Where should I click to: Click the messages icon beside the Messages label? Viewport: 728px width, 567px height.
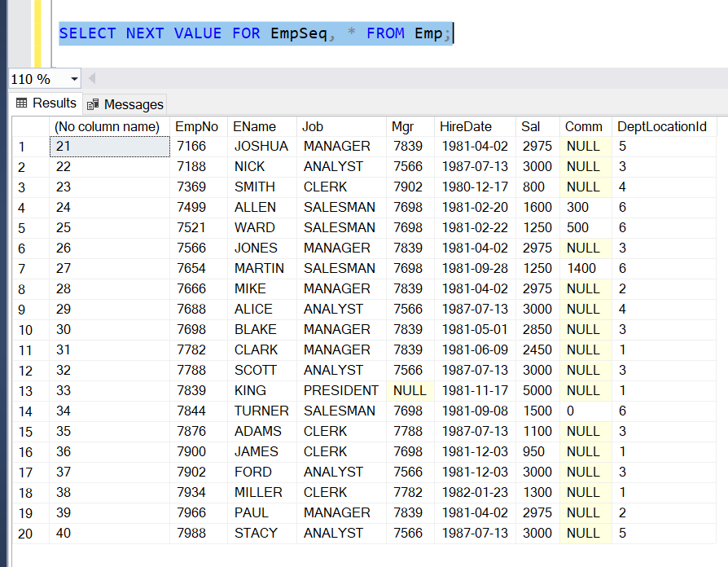tap(92, 104)
